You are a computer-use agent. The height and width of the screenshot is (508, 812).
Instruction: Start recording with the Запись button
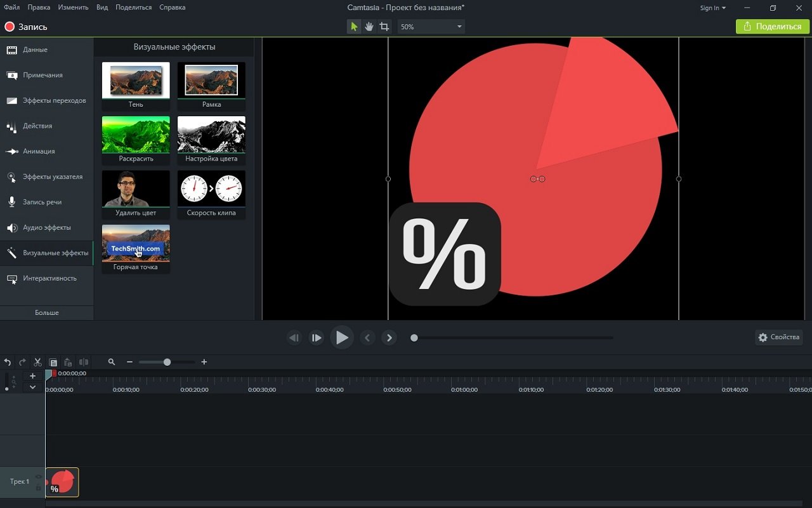26,27
